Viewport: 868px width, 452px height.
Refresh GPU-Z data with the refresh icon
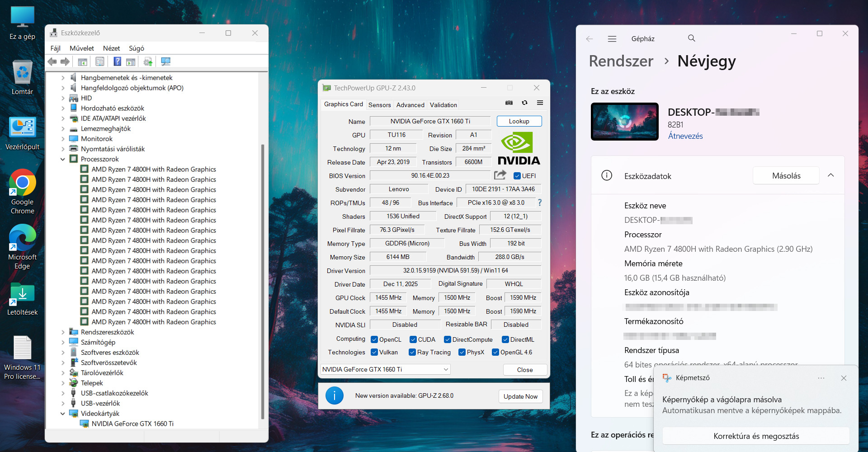[x=524, y=103]
